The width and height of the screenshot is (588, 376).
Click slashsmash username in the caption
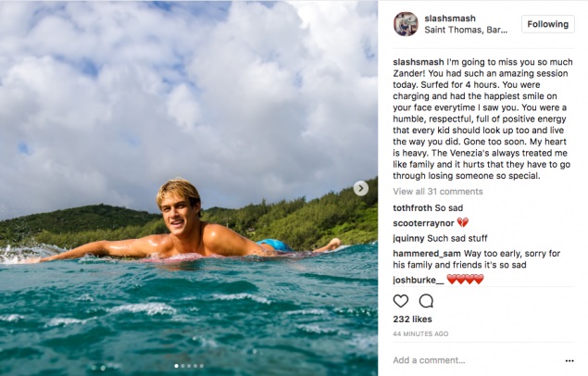(x=421, y=60)
